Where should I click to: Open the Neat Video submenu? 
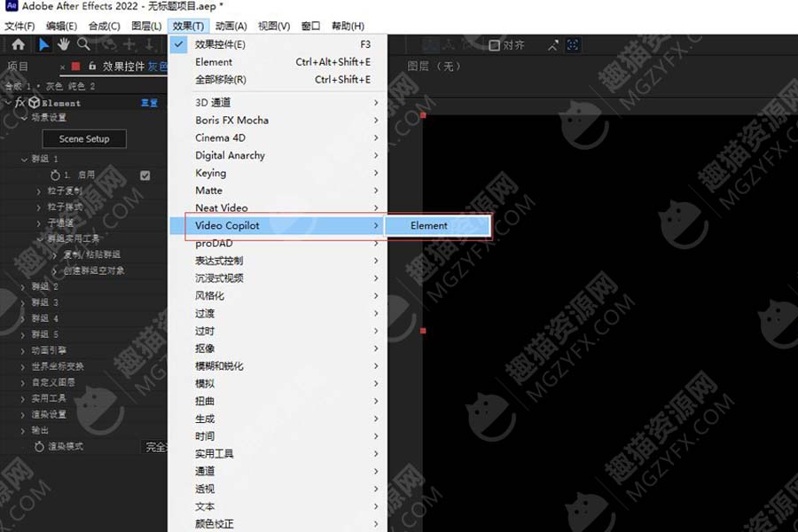(x=278, y=207)
